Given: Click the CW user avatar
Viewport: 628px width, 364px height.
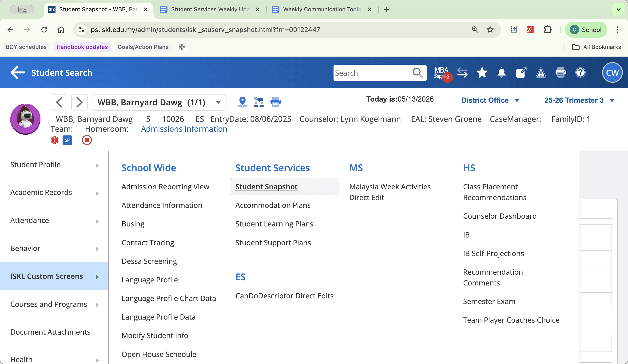Looking at the screenshot, I should [x=612, y=72].
